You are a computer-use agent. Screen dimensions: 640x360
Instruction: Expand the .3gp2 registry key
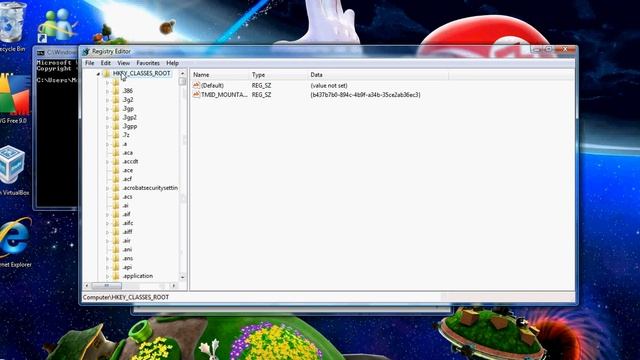107,118
